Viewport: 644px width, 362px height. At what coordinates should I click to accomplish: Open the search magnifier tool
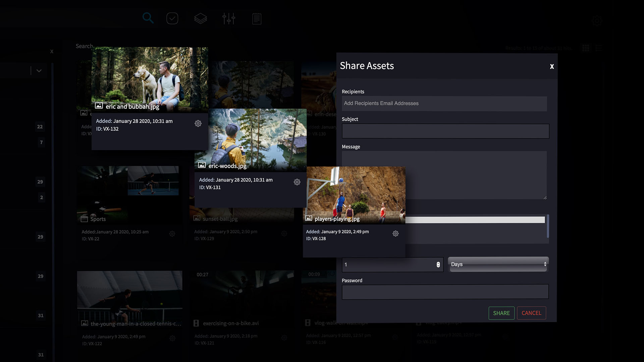pos(148,18)
